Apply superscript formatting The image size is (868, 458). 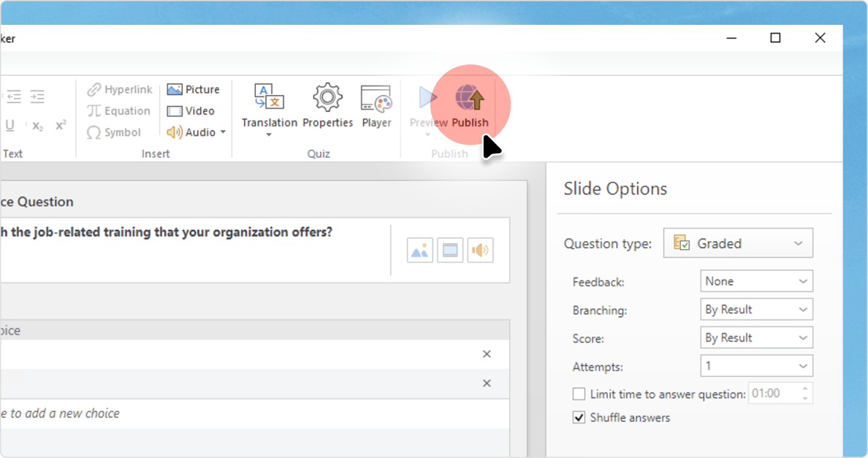[61, 125]
